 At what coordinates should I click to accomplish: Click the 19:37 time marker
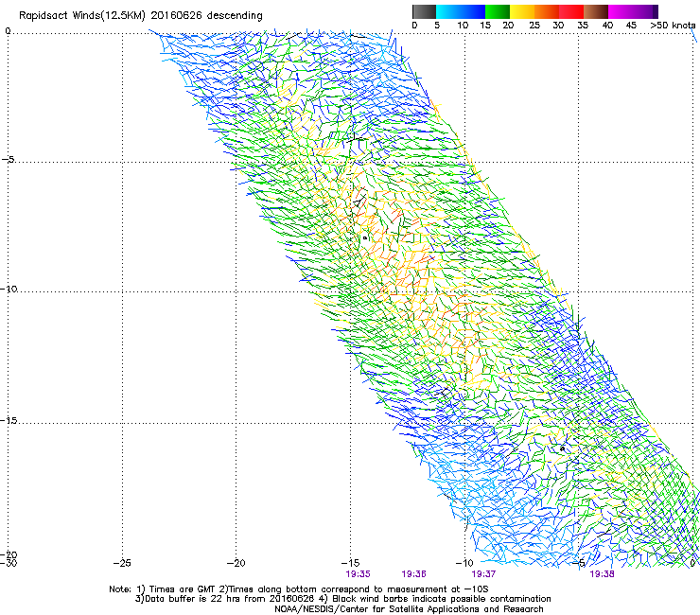coord(483,574)
